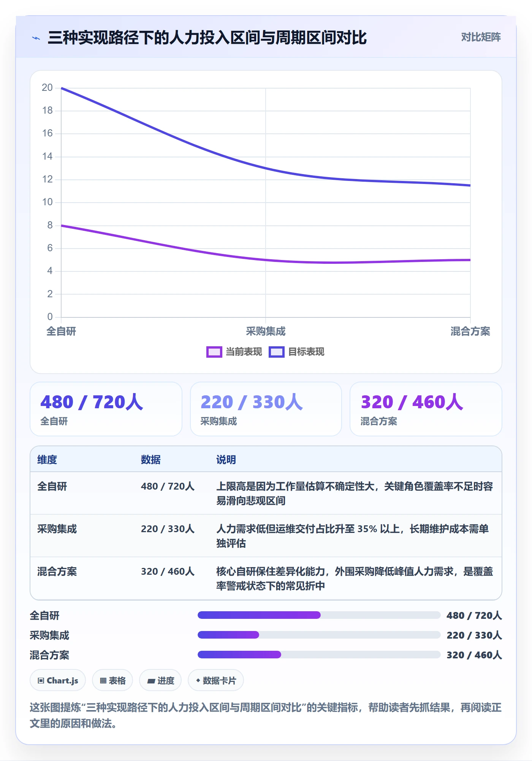
Task: Click the diamond icon in 数据卡片 chip
Action: (198, 680)
